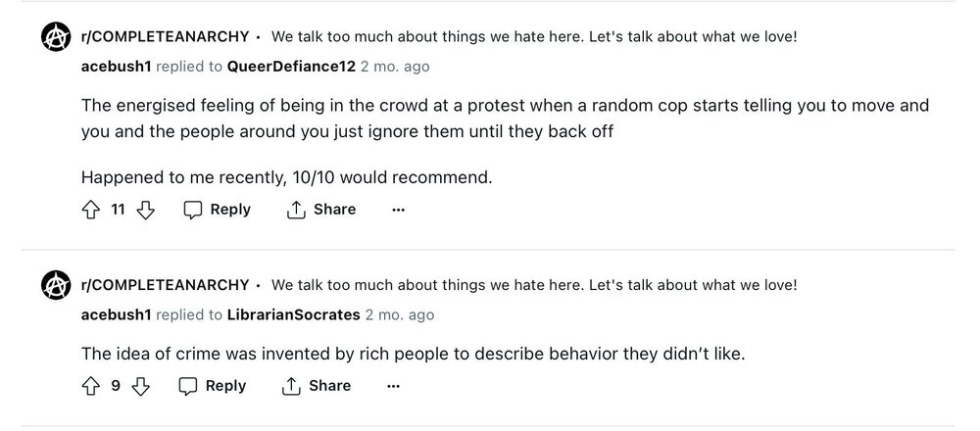Open post title above the crime comment
The image size is (980, 431).
(x=534, y=285)
